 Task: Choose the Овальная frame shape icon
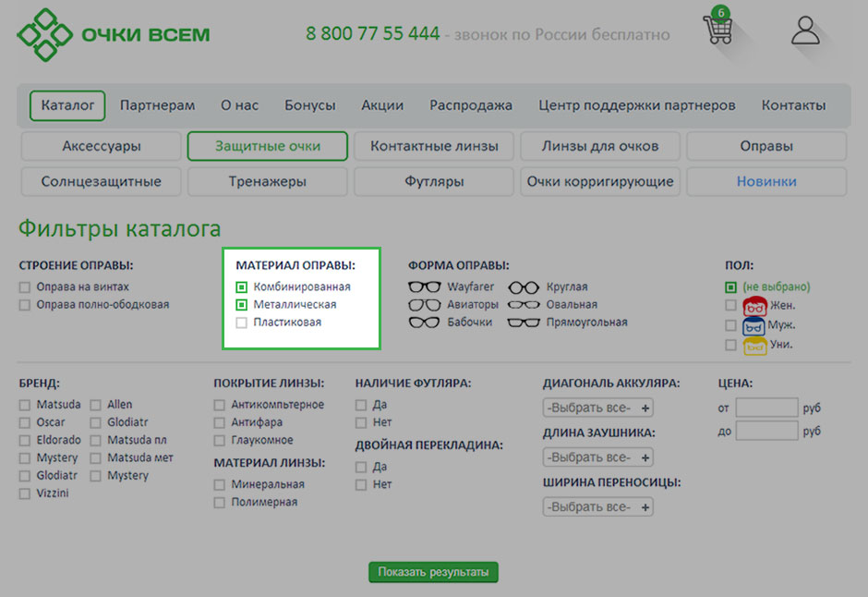click(x=524, y=305)
